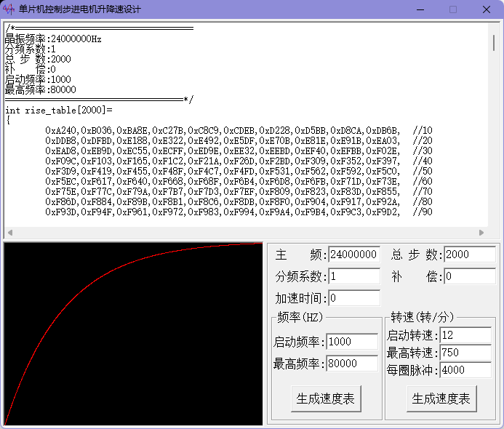
Task: Click the 分频系数 input field
Action: [354, 276]
